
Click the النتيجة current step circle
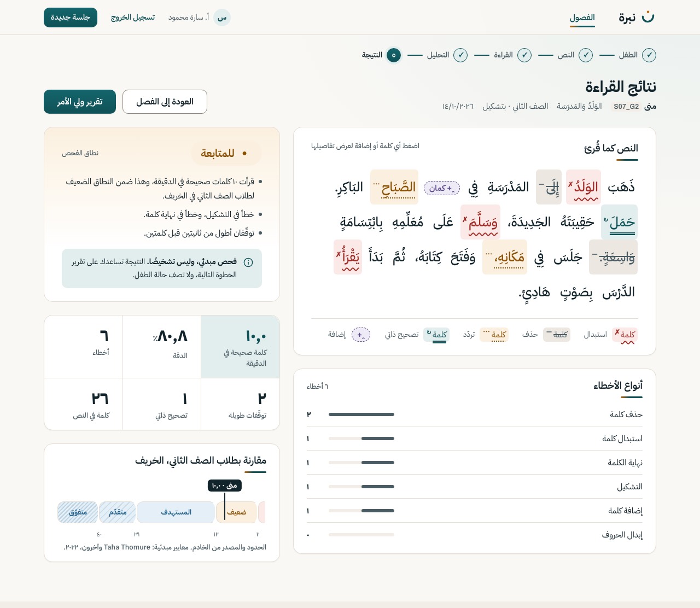pos(394,55)
